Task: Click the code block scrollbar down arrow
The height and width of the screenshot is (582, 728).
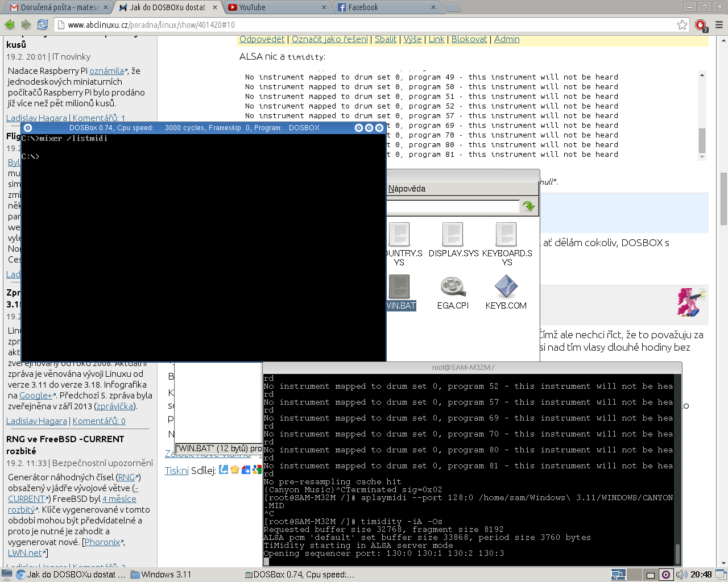Action: coord(702,157)
